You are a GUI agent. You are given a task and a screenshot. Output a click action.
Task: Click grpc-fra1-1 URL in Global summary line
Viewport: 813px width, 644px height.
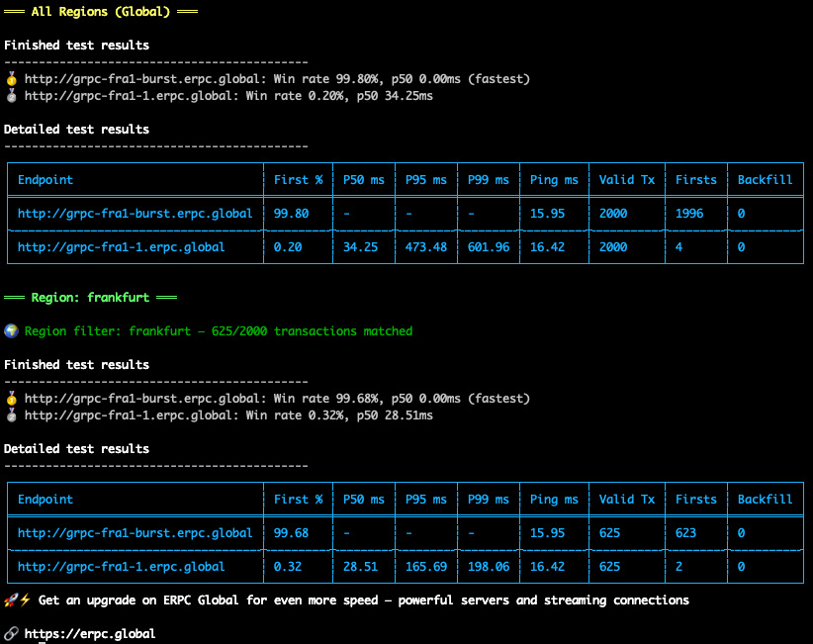(x=128, y=95)
